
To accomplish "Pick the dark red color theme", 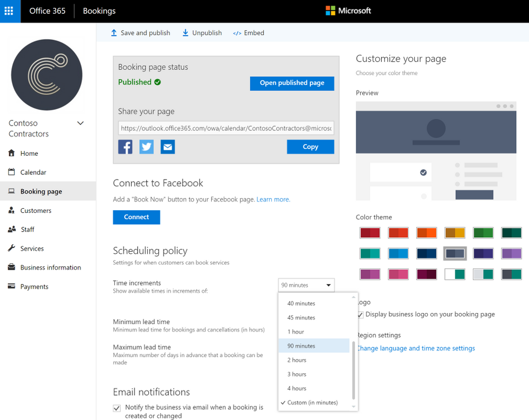I will pos(370,233).
